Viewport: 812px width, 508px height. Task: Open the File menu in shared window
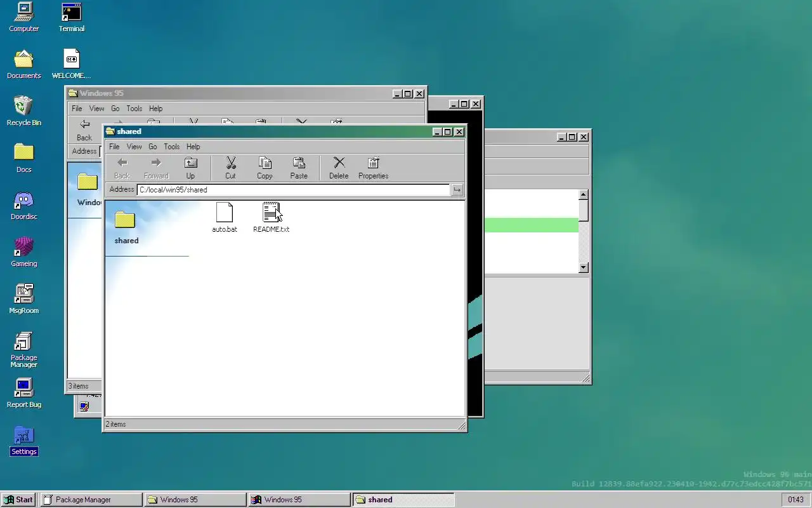[114, 147]
